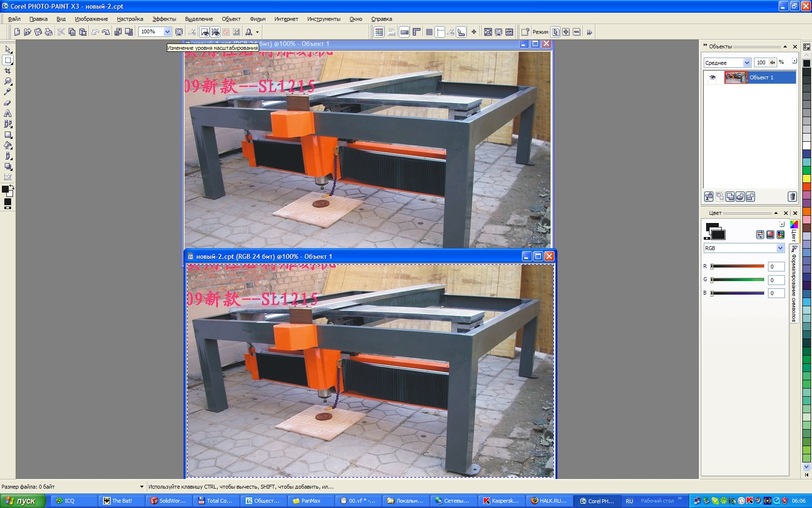The image size is (812, 508).
Task: Choose the Text tool in the toolbox
Action: [8, 113]
